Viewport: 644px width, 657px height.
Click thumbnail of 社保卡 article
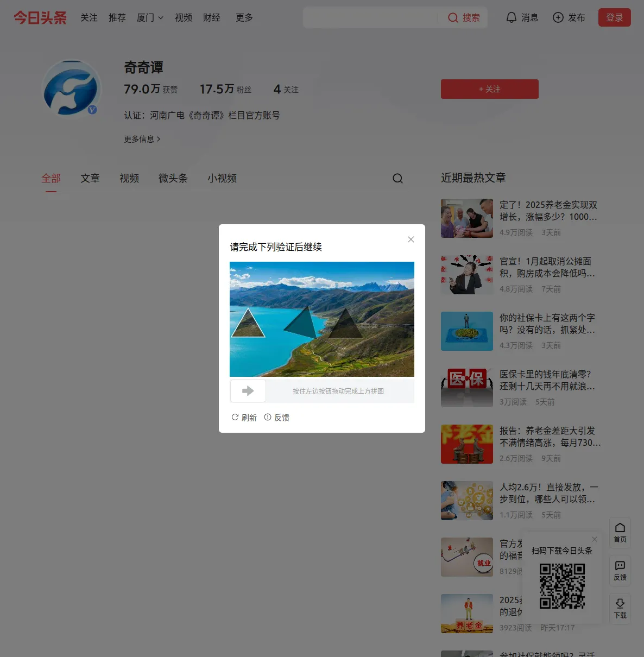pos(467,331)
